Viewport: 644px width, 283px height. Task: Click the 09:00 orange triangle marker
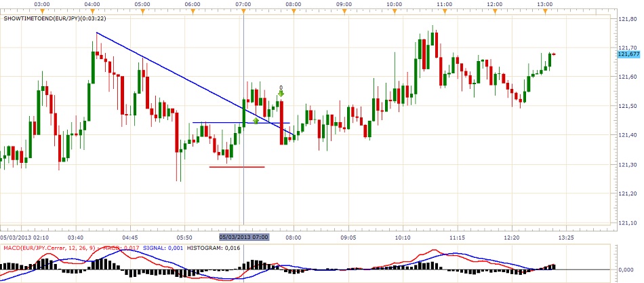pyautogui.click(x=344, y=12)
